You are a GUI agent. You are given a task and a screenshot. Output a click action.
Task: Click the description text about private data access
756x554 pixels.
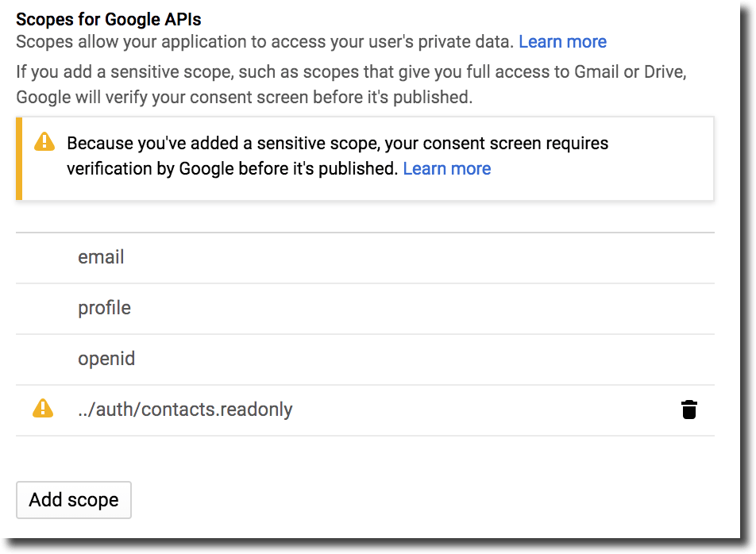(262, 41)
